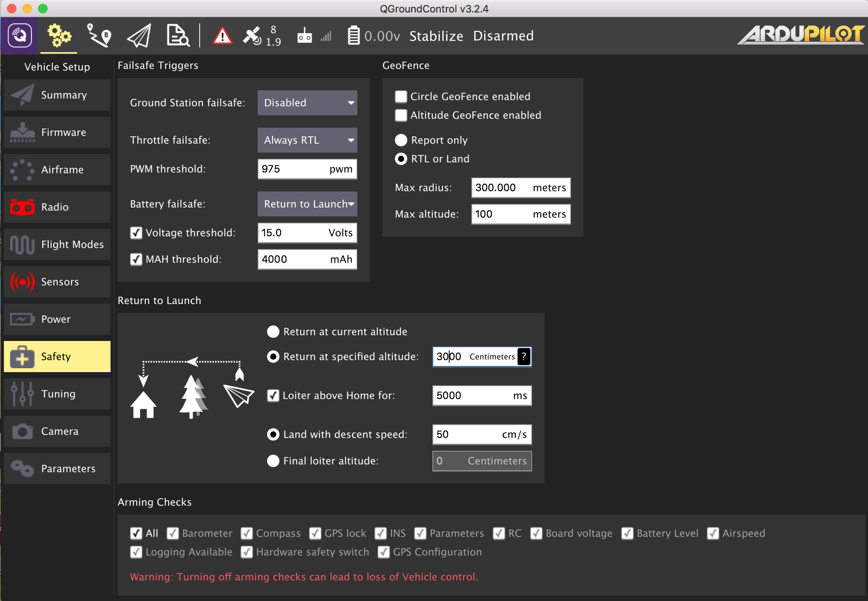Enable Circle GeoFence checkbox
868x601 pixels.
click(401, 97)
